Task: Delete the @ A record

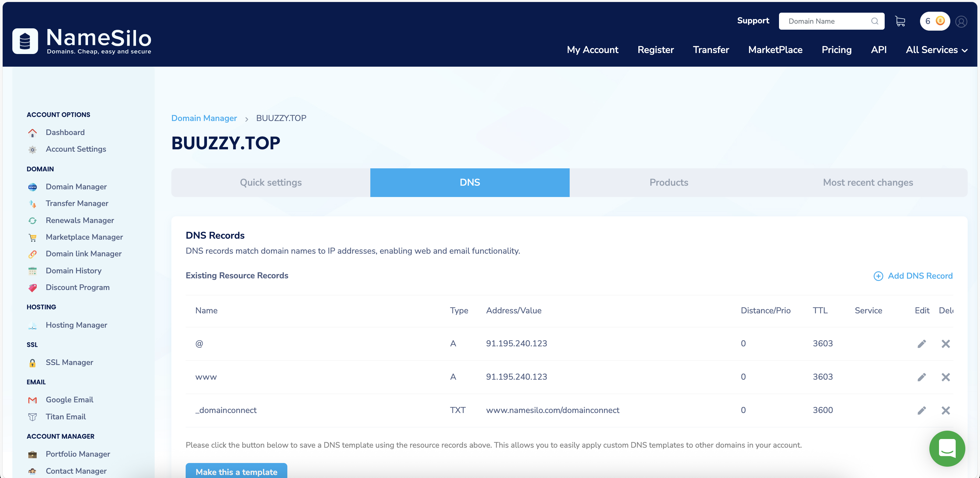Action: point(945,344)
